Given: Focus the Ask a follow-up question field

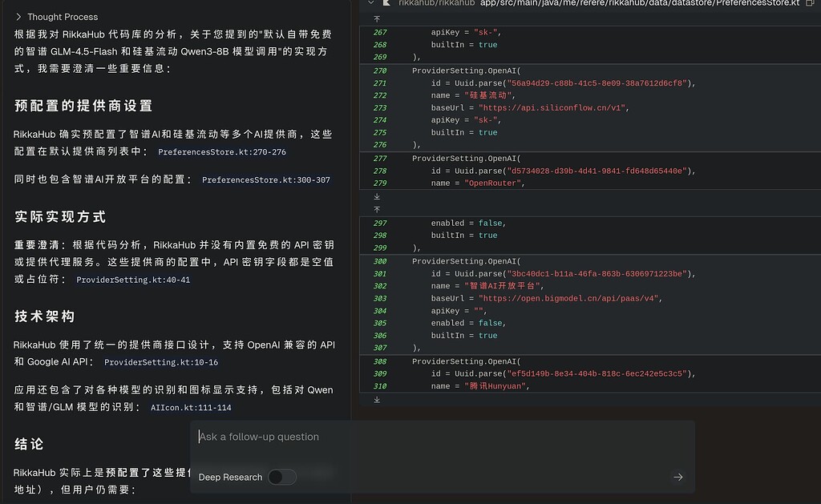Looking at the screenshot, I should (x=443, y=437).
